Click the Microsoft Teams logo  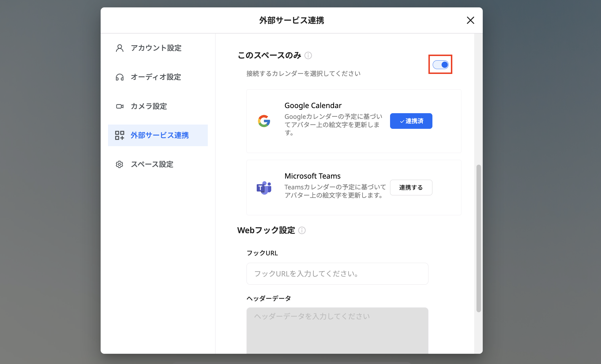tap(264, 187)
